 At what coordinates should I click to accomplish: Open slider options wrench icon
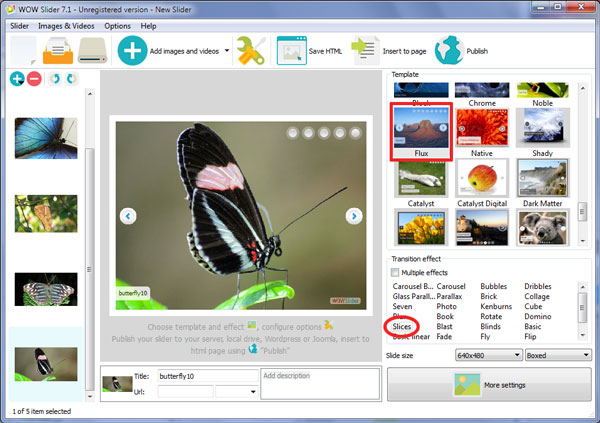tap(251, 51)
